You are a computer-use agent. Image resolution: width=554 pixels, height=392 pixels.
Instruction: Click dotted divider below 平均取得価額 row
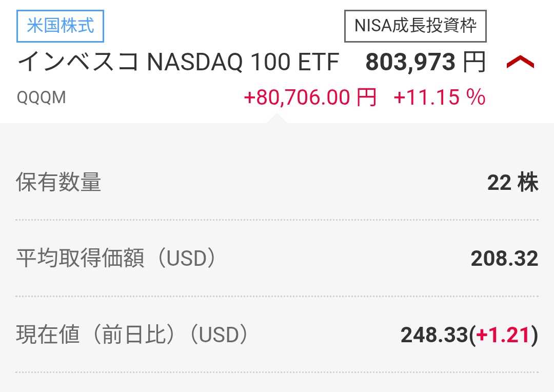tap(277, 296)
